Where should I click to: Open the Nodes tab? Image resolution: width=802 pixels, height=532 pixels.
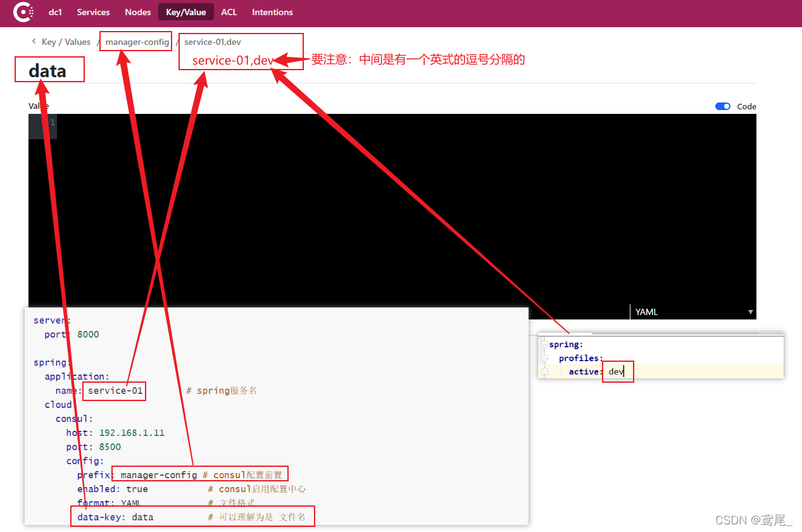tap(138, 12)
